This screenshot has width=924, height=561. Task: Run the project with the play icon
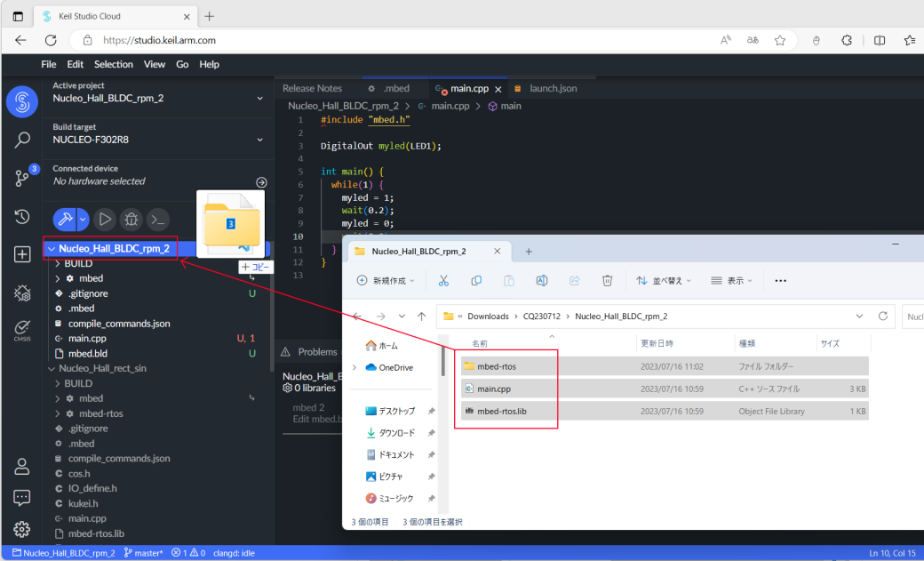(104, 220)
